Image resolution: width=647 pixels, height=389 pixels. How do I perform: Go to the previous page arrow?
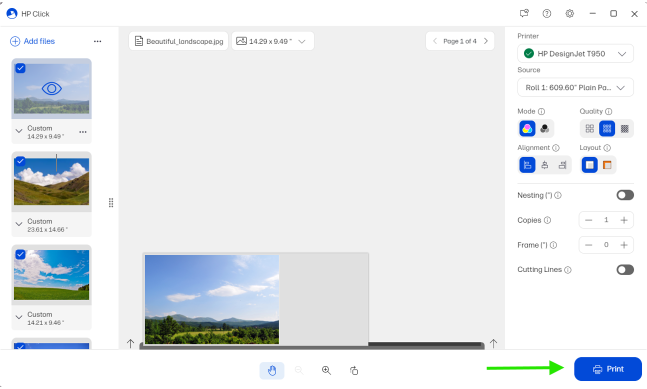434,41
